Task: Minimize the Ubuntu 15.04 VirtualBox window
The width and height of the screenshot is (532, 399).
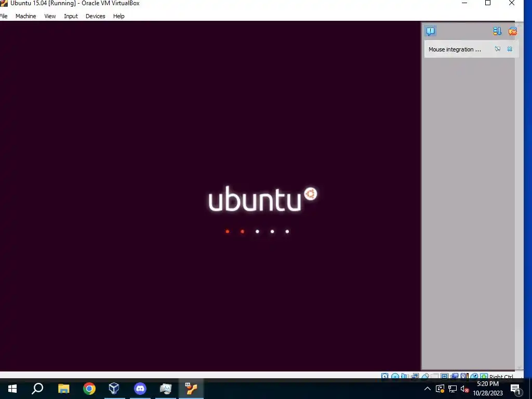Action: pos(464,3)
